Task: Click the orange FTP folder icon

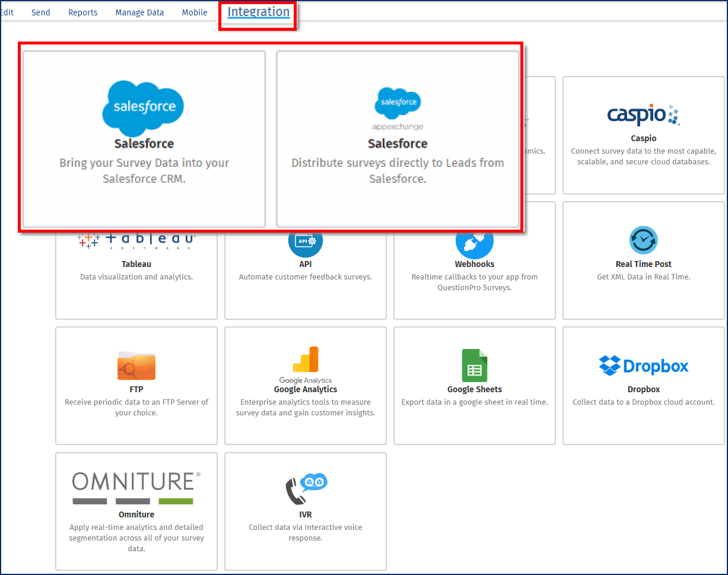Action: (x=136, y=365)
